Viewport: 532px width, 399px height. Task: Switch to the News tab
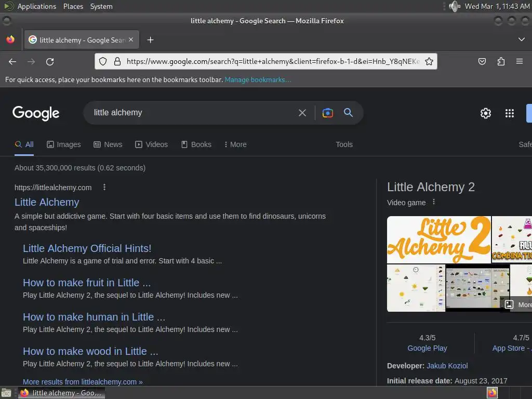[108, 144]
